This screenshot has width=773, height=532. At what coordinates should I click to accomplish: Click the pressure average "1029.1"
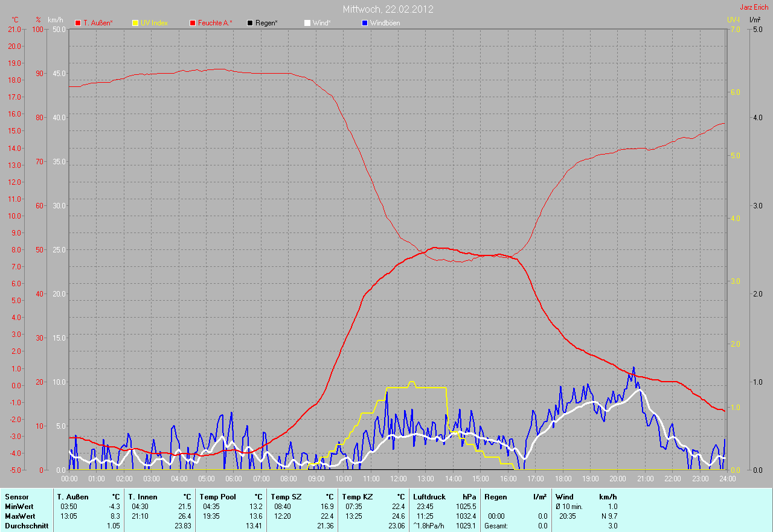tap(466, 526)
